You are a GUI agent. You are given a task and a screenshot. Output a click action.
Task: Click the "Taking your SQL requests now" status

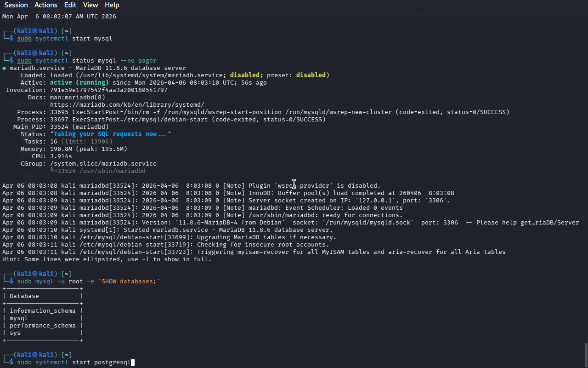(x=110, y=134)
